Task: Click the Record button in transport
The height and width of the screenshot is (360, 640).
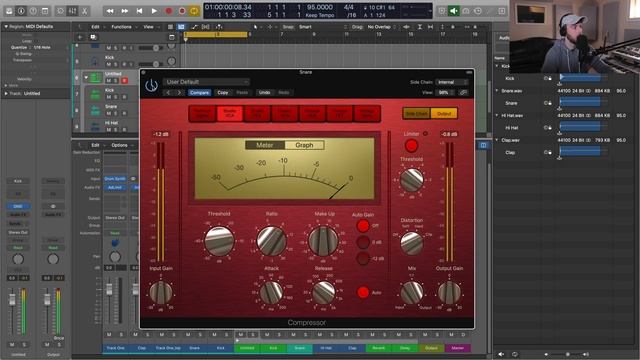Action: click(169, 11)
